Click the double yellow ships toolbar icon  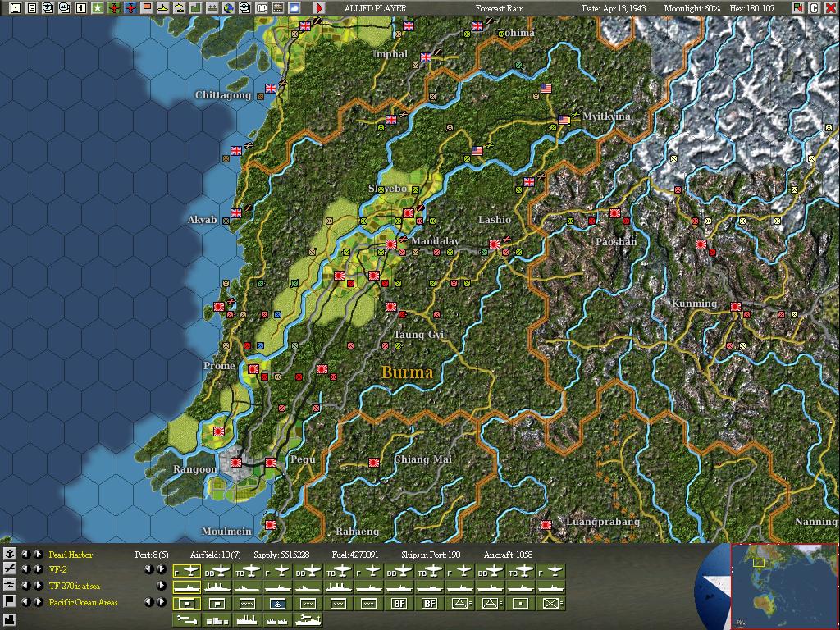[180, 8]
